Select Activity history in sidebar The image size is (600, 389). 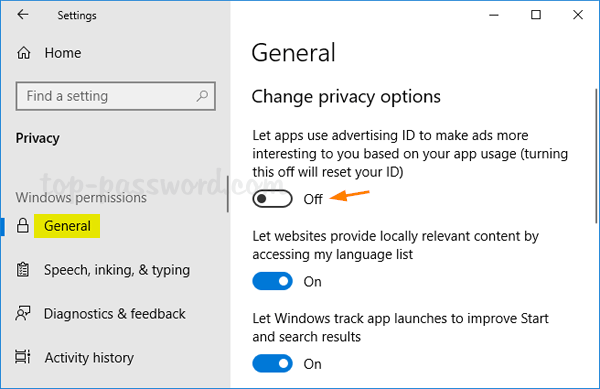[89, 358]
